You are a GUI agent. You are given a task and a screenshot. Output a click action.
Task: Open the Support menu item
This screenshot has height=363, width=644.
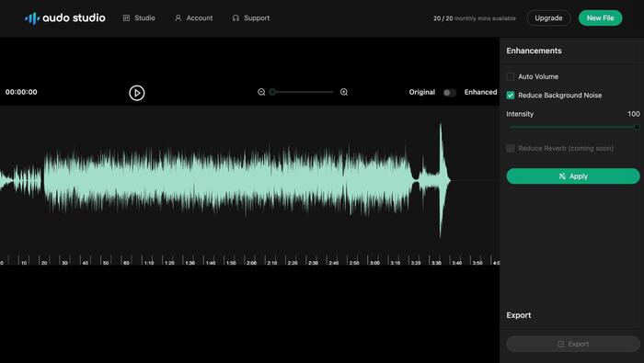coord(250,18)
